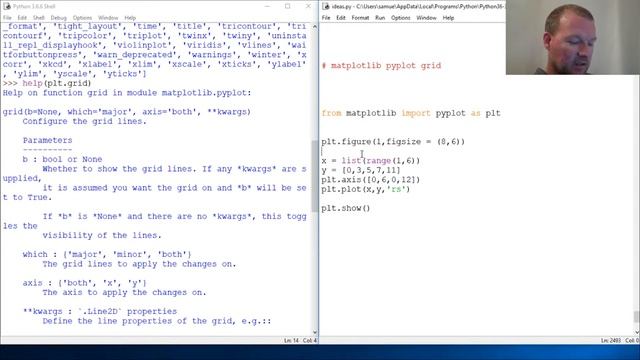This screenshot has width=640, height=360.
Task: Click '**kwargs : .Line2D properties' line
Action: click(100, 311)
